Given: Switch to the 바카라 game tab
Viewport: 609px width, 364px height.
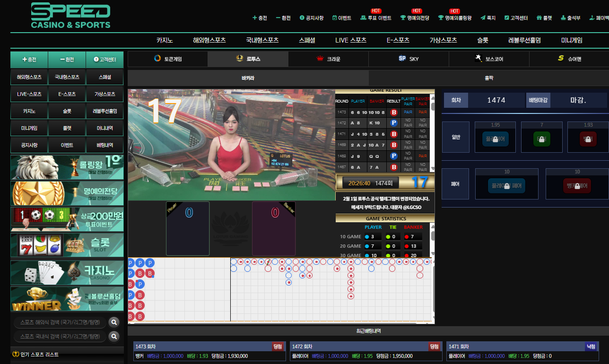Looking at the screenshot, I should point(248,78).
